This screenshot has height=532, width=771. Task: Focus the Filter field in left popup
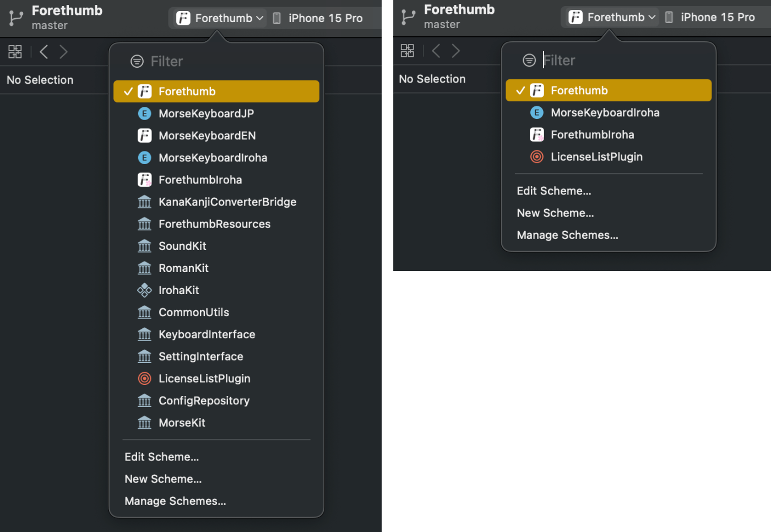pyautogui.click(x=216, y=61)
